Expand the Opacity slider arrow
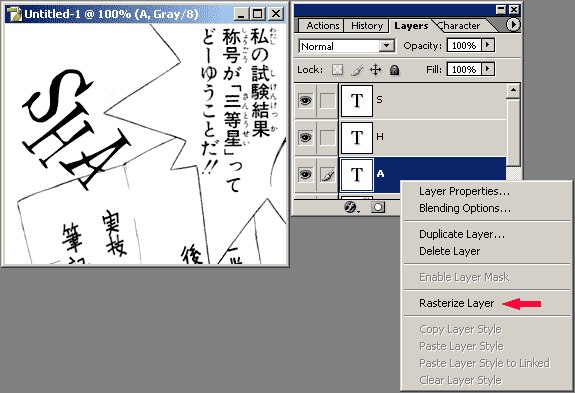The height and width of the screenshot is (393, 575). point(487,45)
